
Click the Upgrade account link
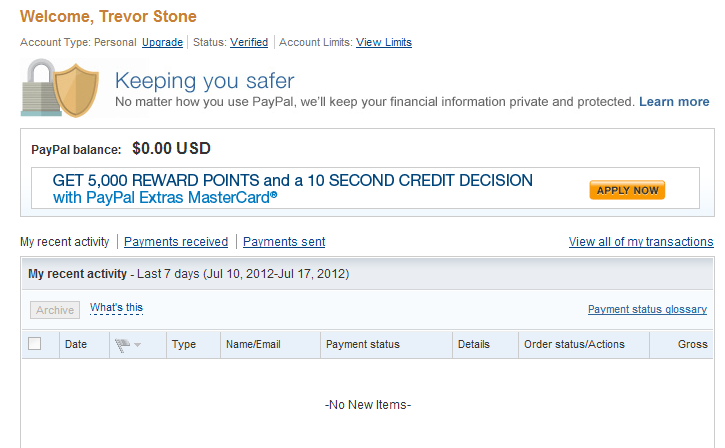162,42
